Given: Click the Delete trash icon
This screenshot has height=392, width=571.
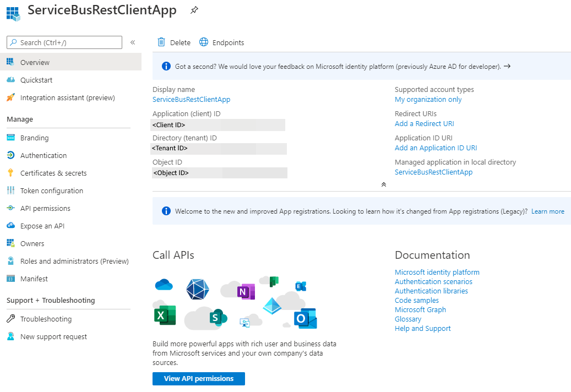Looking at the screenshot, I should click(161, 42).
